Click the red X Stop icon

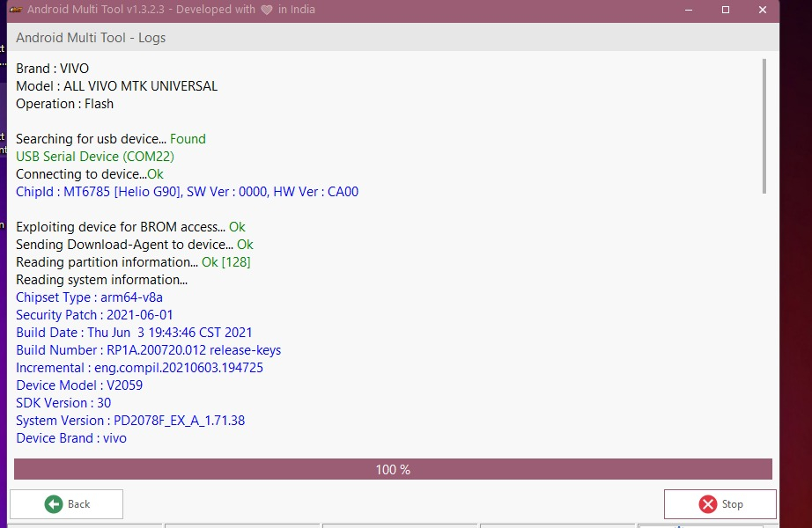707,504
